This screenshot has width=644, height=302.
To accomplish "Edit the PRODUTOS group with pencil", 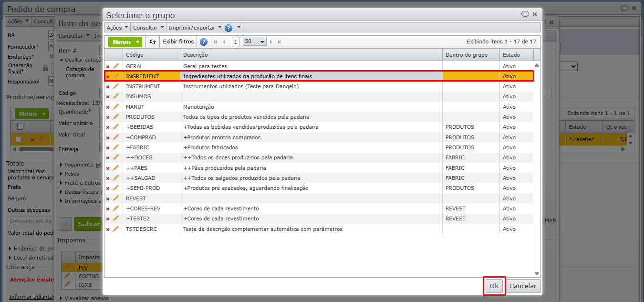I will coord(115,117).
